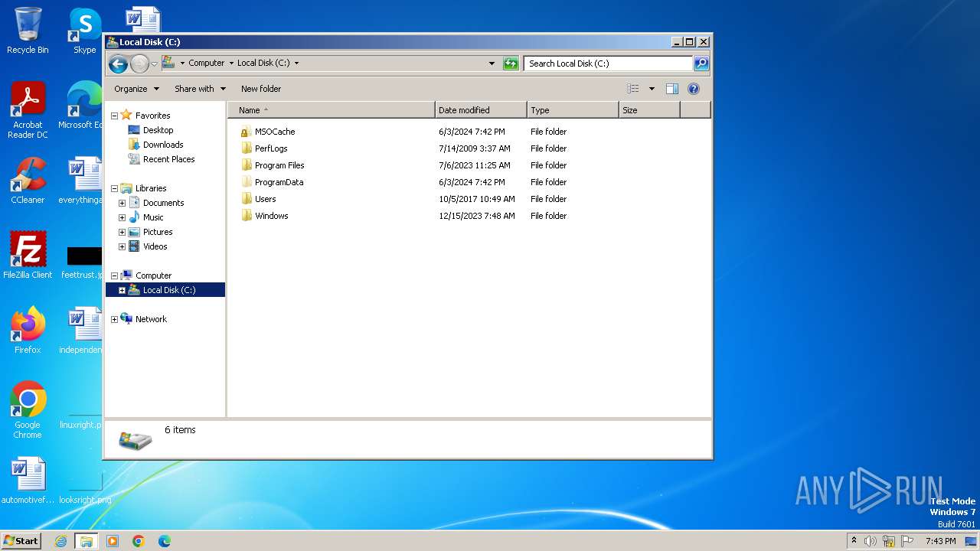Viewport: 980px width, 551px height.
Task: Click the Explorer Forward arrow button
Action: coord(139,64)
